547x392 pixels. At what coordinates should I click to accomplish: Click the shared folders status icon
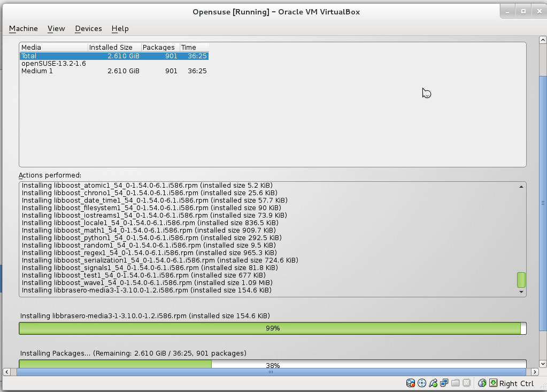coord(456,383)
